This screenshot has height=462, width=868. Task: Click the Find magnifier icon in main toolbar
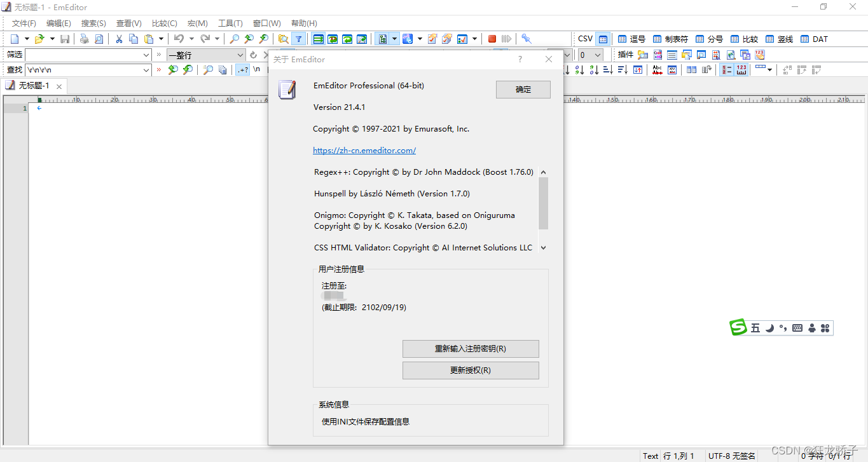(235, 39)
